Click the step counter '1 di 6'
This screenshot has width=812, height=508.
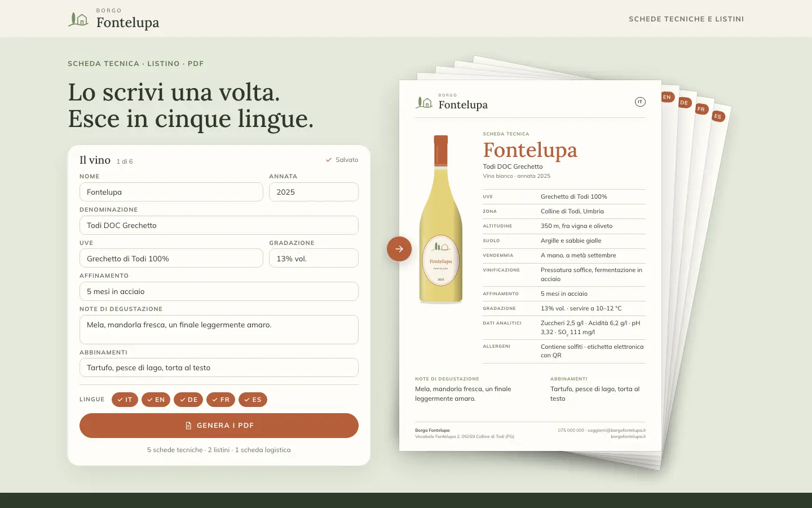pos(125,161)
